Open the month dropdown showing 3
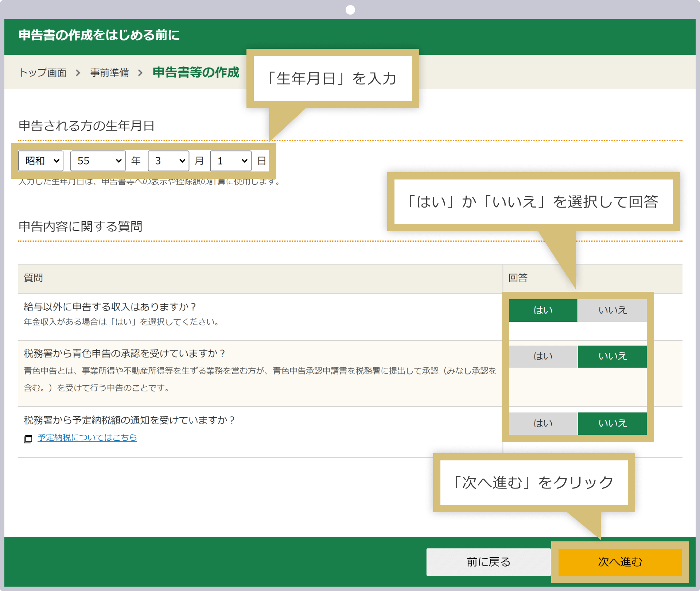Screen dimensions: 700x591 point(168,161)
